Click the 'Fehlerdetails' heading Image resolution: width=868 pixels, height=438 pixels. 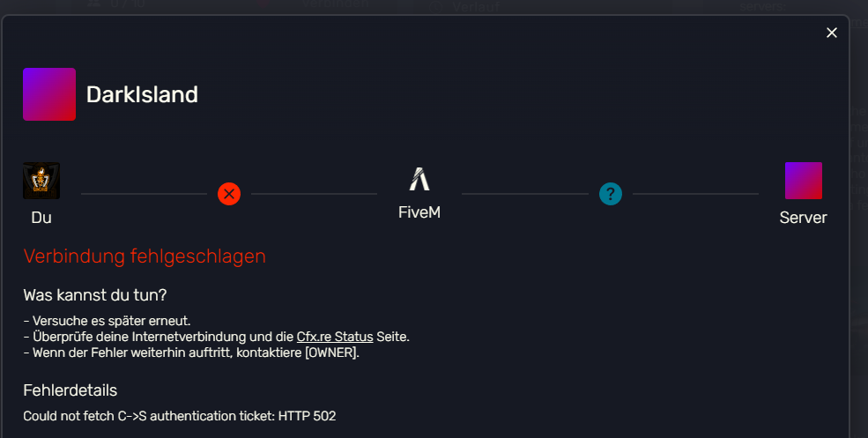pos(70,390)
